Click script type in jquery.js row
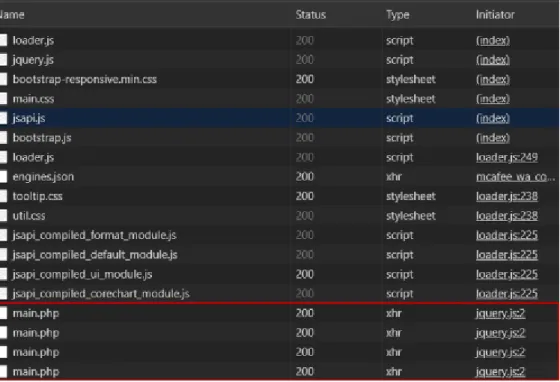 [399, 60]
